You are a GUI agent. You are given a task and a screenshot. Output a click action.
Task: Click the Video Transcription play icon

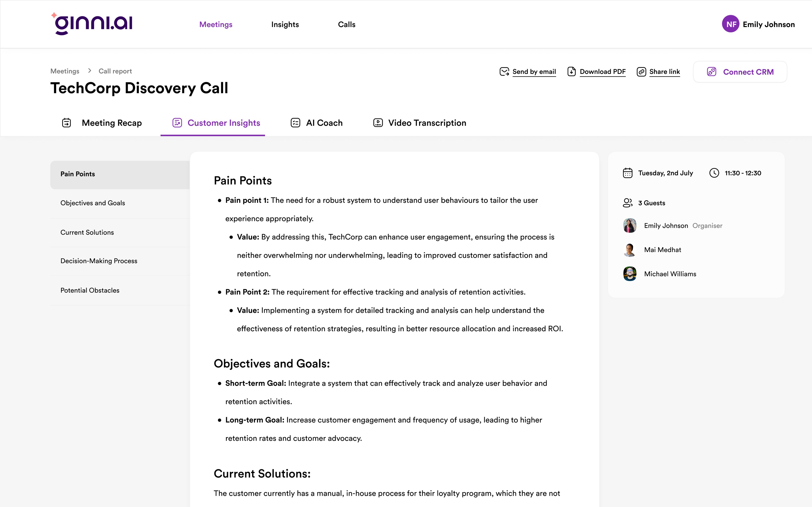pyautogui.click(x=377, y=123)
